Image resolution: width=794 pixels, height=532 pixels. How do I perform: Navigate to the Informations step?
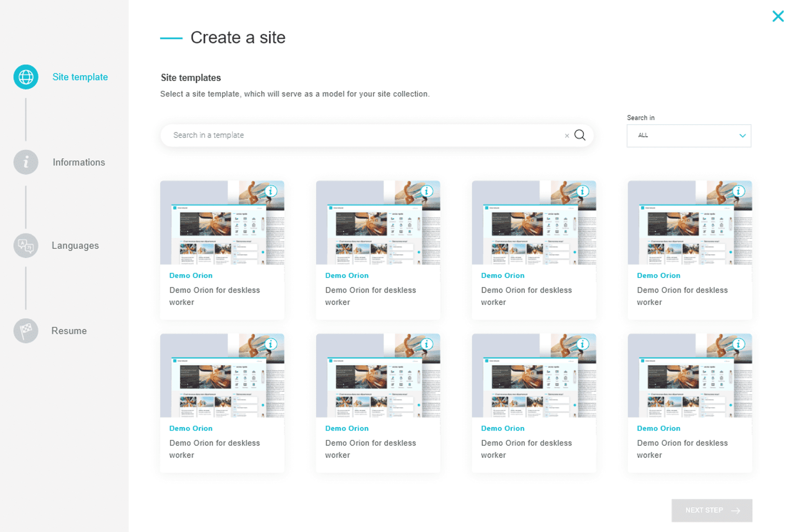click(79, 162)
